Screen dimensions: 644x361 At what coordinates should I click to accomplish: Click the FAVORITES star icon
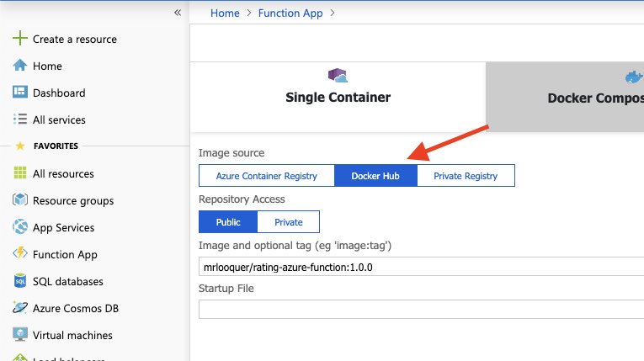pyautogui.click(x=19, y=146)
